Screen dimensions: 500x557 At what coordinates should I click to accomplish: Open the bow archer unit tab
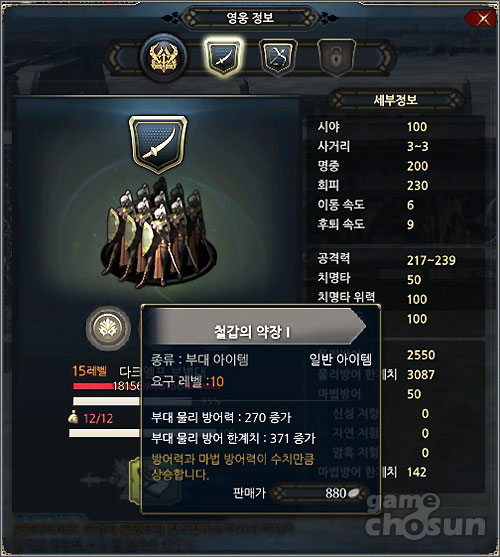(x=278, y=57)
